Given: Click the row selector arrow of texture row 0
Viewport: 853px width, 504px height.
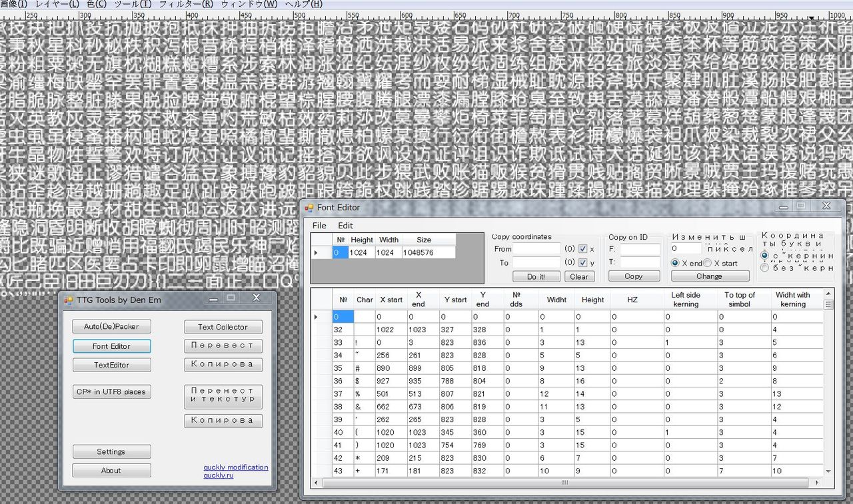Looking at the screenshot, I should pyautogui.click(x=321, y=253).
